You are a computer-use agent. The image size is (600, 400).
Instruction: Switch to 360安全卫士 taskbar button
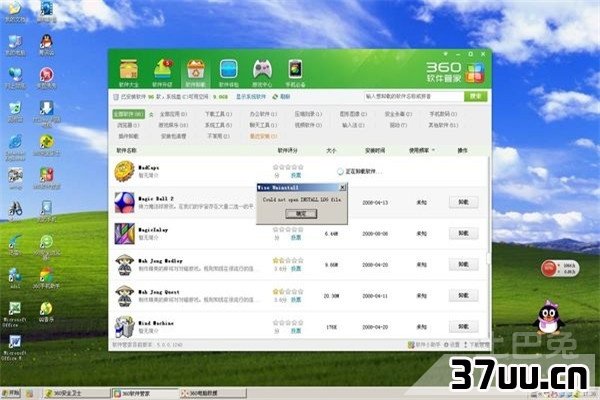point(77,393)
